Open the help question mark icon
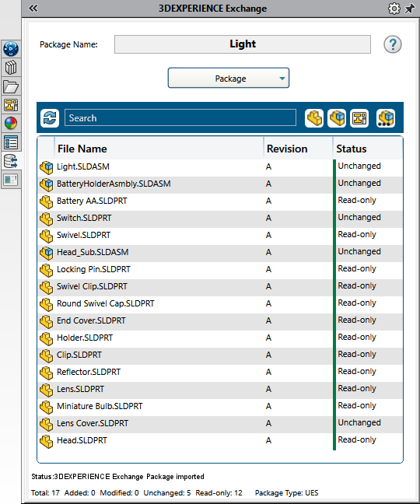This screenshot has height=504, width=420. coord(392,44)
